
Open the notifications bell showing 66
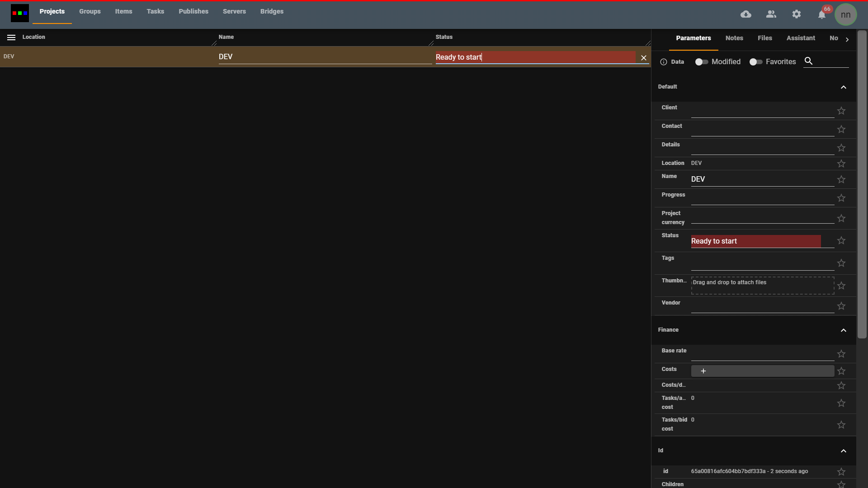click(x=821, y=14)
